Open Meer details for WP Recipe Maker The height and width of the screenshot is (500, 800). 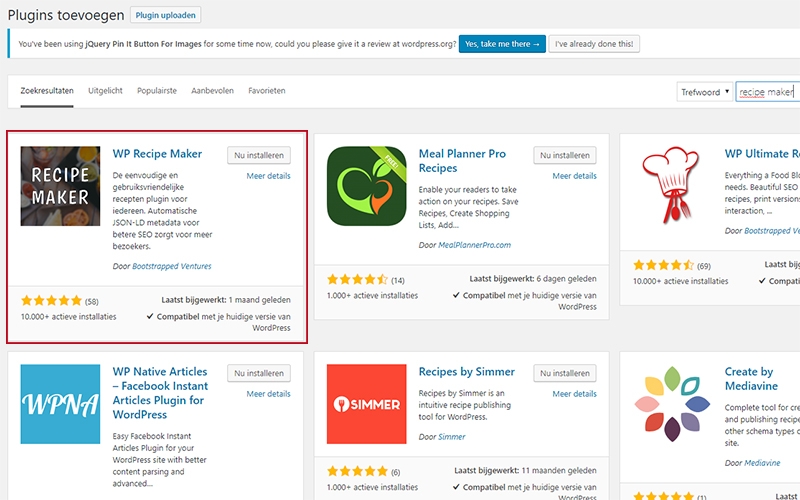[x=268, y=176]
